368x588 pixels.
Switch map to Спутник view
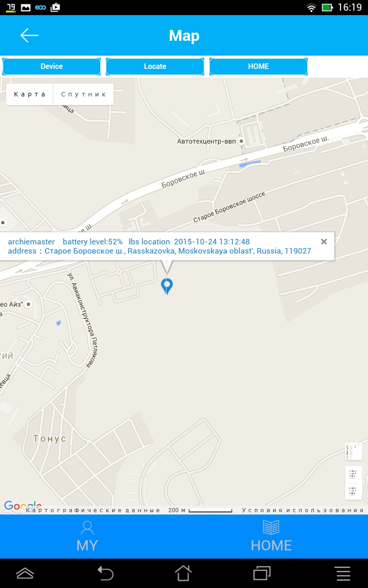tap(84, 94)
